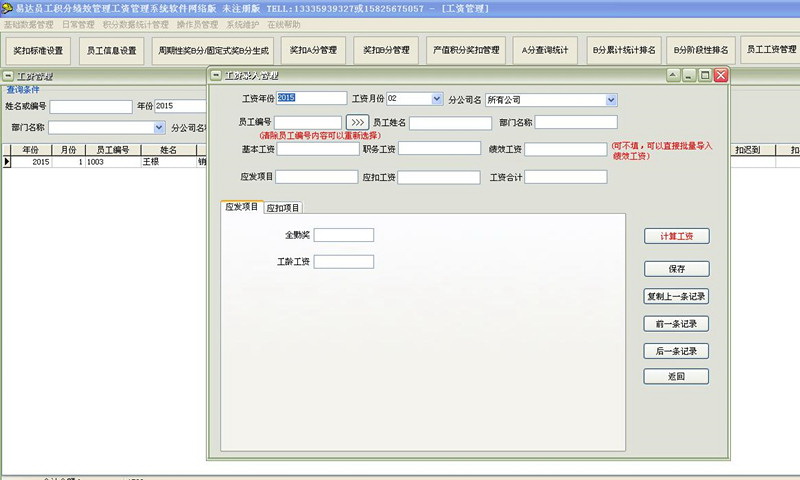
Task: Go to 后一条记录
Action: pos(676,351)
